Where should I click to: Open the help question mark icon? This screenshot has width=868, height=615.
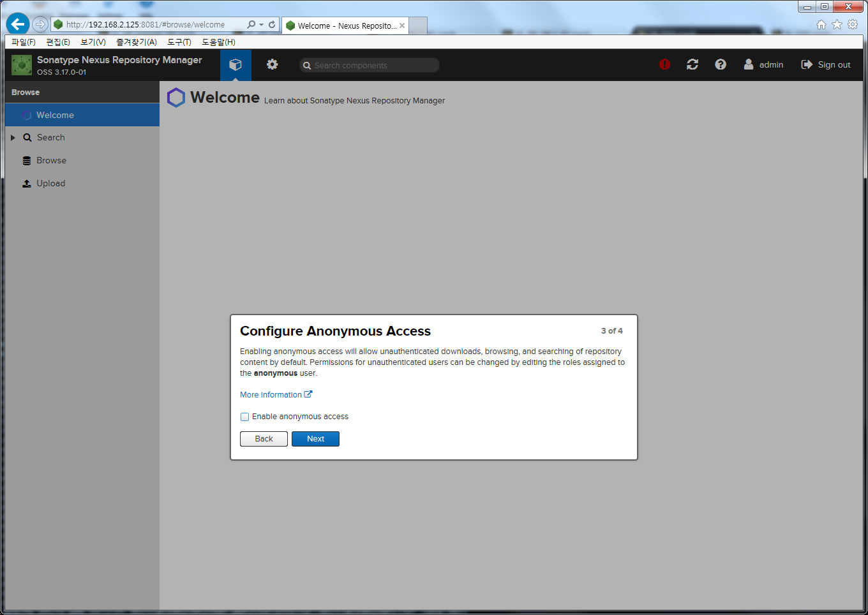pyautogui.click(x=721, y=64)
